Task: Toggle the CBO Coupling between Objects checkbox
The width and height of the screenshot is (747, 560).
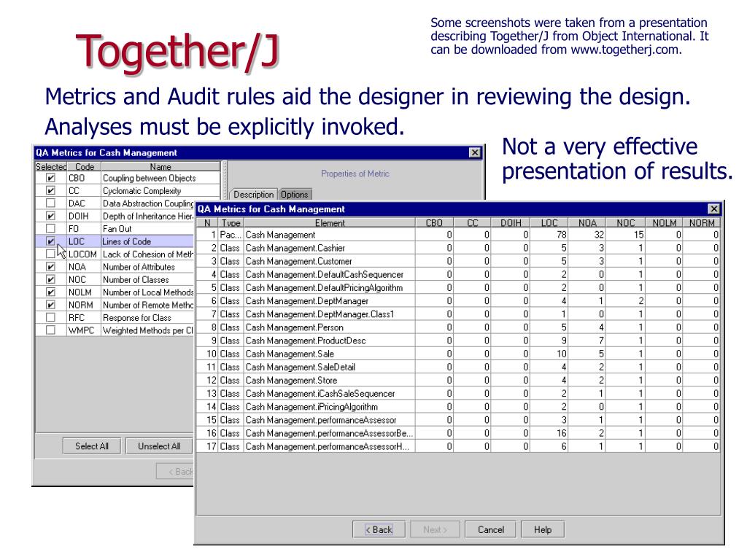Action: pos(50,178)
